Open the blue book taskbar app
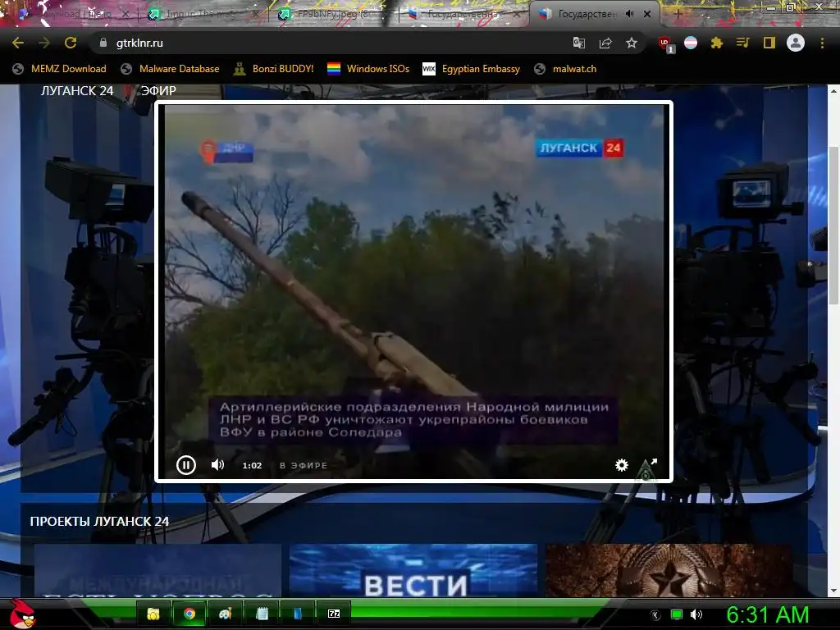This screenshot has height=630, width=840. tap(298, 614)
